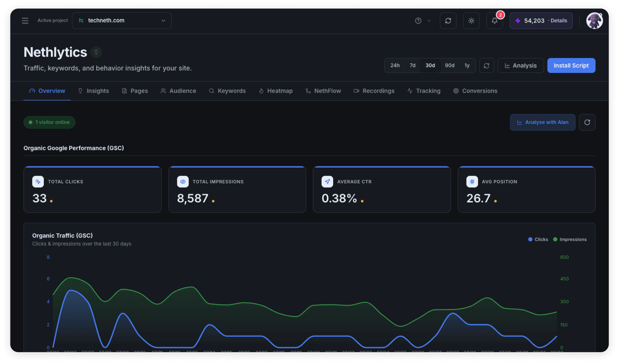Switch to the Pages tab
Screen dimensions: 619x364
tap(135, 91)
